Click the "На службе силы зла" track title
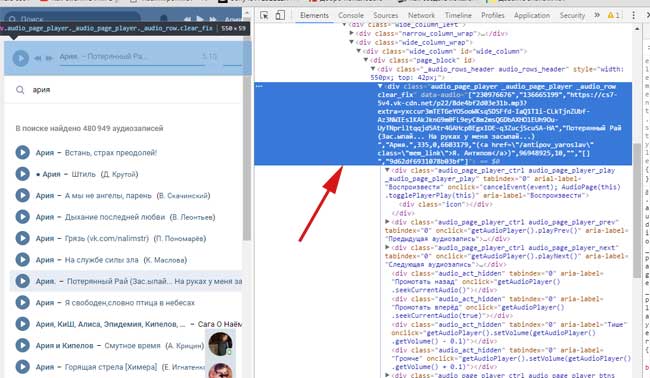The height and width of the screenshot is (378, 650). point(102,260)
